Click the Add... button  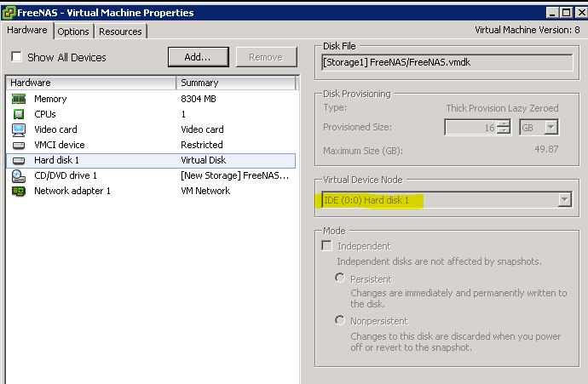[x=198, y=57]
